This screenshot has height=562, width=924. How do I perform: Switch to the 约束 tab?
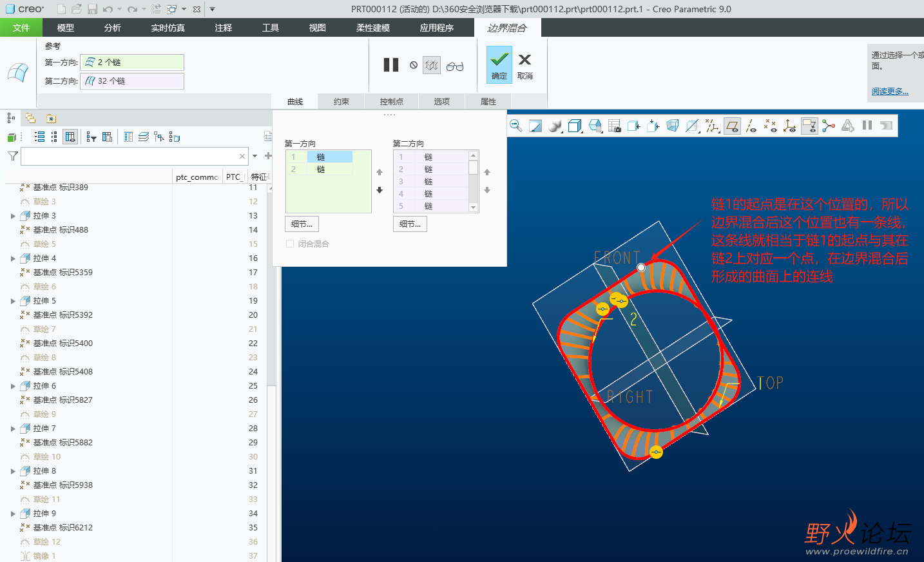342,101
